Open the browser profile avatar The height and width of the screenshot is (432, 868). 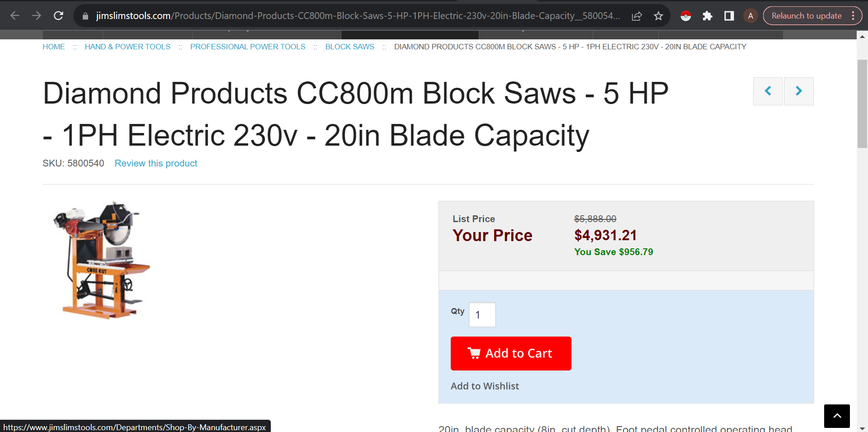click(750, 15)
